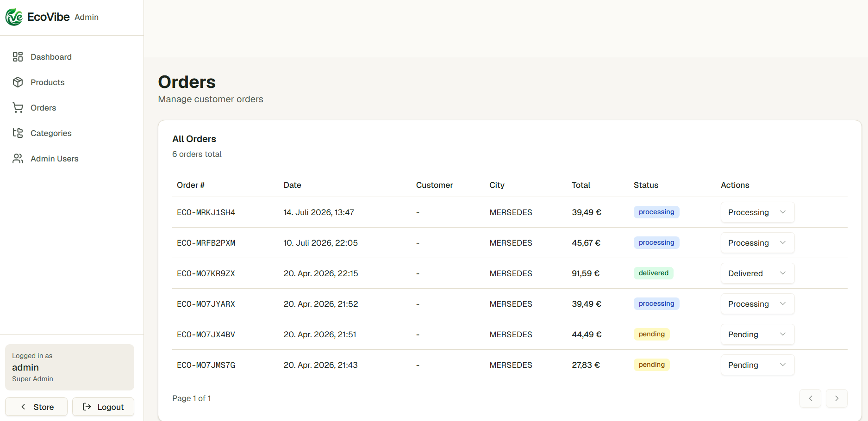Click Manage customer orders subtitle
The width and height of the screenshot is (868, 421).
tap(211, 99)
